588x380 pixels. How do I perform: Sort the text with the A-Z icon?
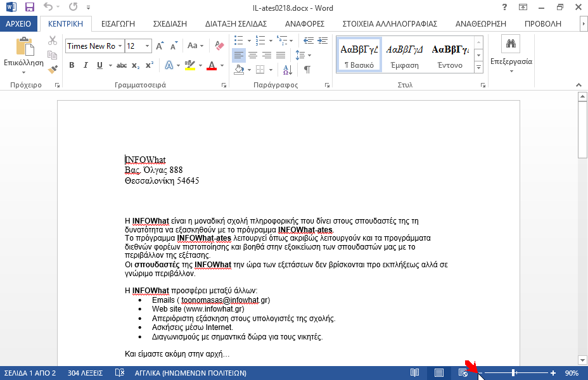[288, 70]
